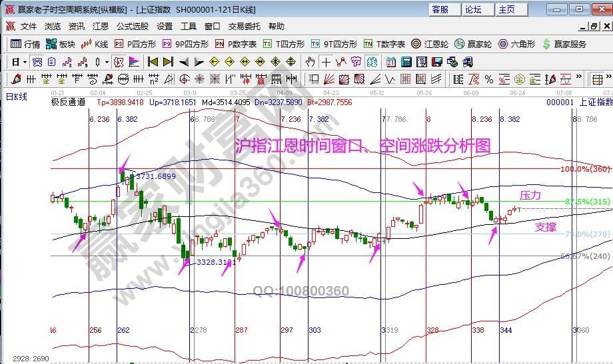Click the percent sign tool icon

489,79
